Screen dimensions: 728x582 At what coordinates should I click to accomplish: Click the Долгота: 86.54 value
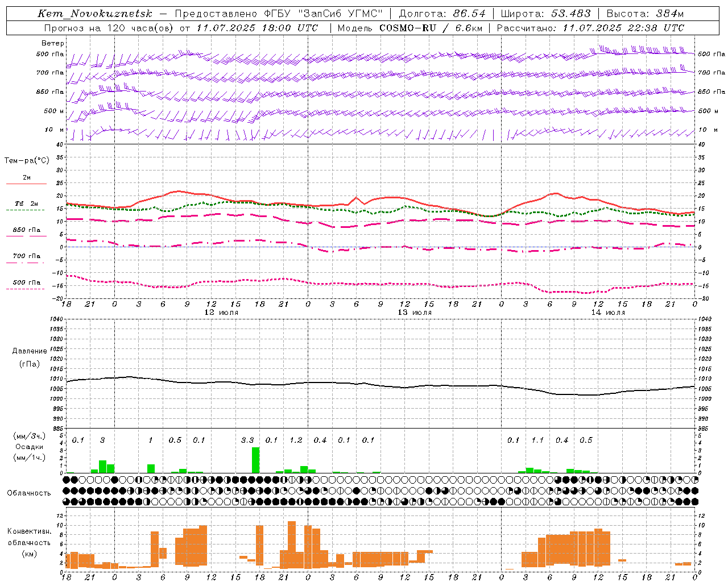[442, 14]
